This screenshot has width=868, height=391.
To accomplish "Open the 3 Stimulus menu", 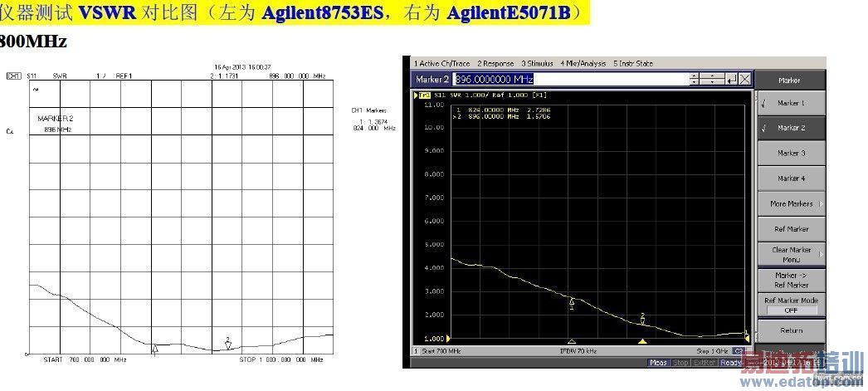I will [x=537, y=64].
